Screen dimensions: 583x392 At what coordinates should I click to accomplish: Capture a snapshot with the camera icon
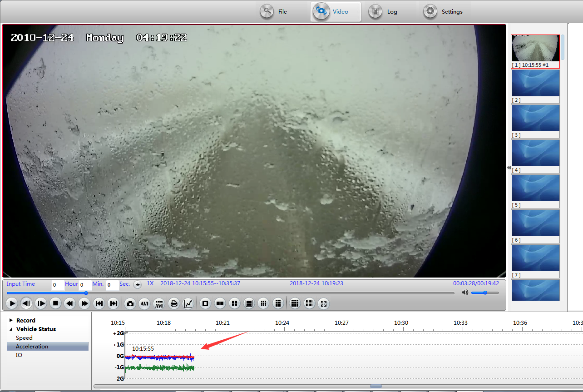coord(130,303)
